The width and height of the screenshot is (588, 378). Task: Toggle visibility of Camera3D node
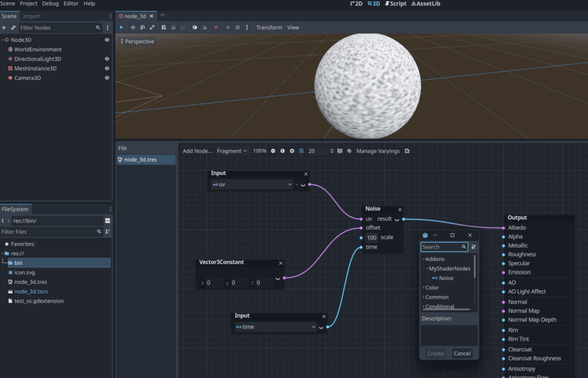pos(107,78)
